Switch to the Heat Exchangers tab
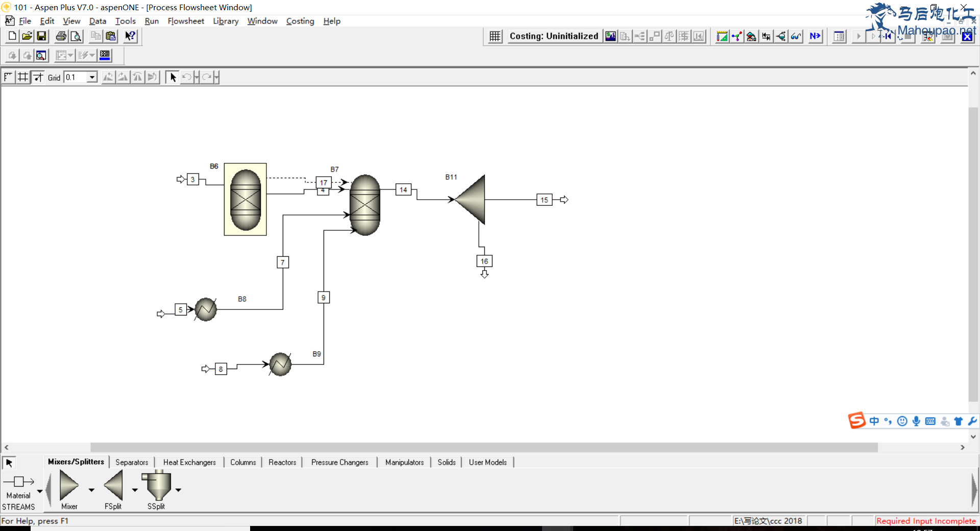The width and height of the screenshot is (980, 531). 189,462
